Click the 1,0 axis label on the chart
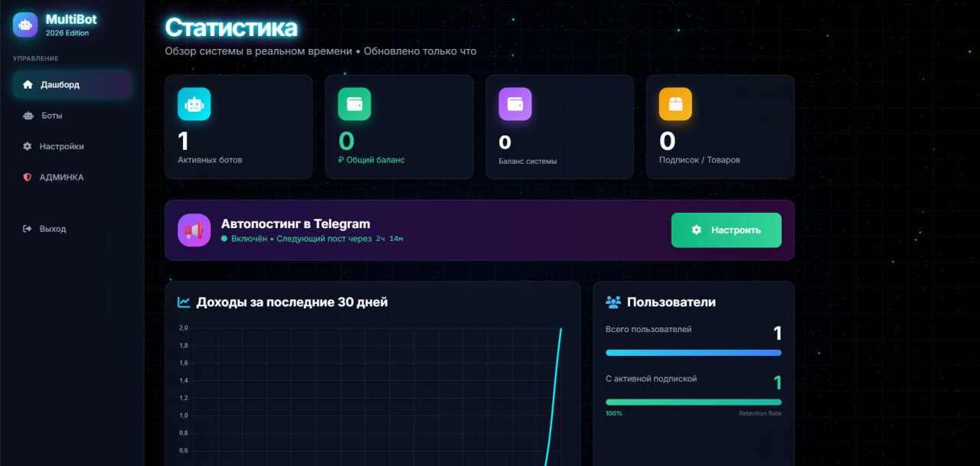The width and height of the screenshot is (980, 466). pyautogui.click(x=183, y=415)
